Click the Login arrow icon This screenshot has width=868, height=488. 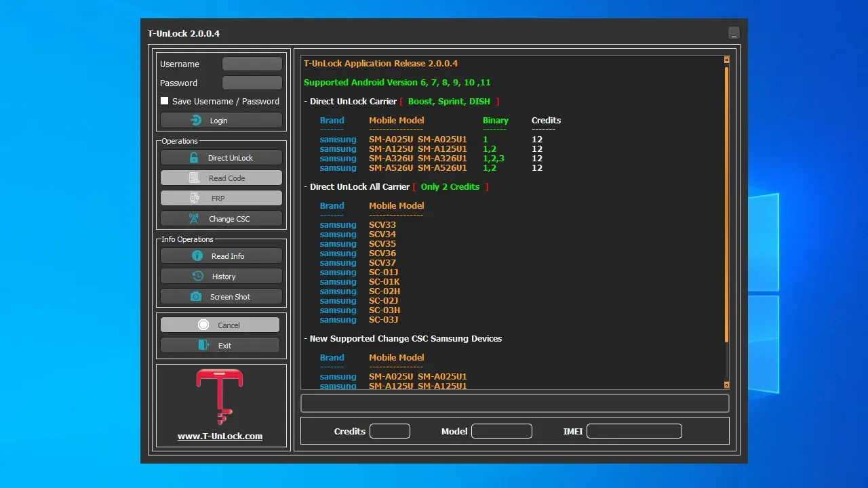coord(196,120)
